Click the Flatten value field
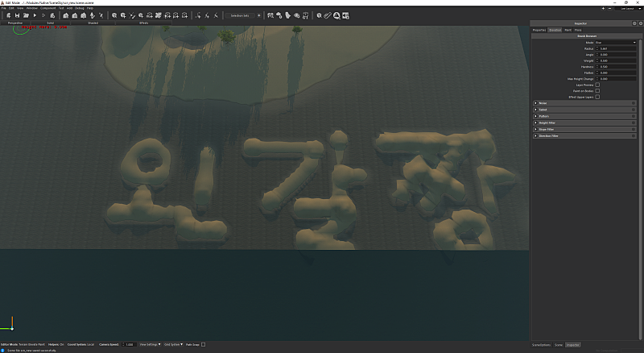This screenshot has height=353, width=644. pyautogui.click(x=617, y=73)
